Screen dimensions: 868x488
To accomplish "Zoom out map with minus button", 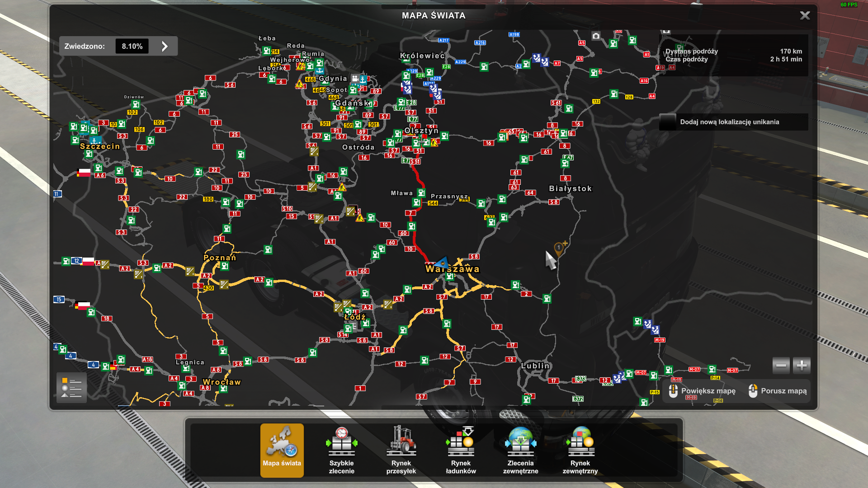I will click(x=781, y=365).
